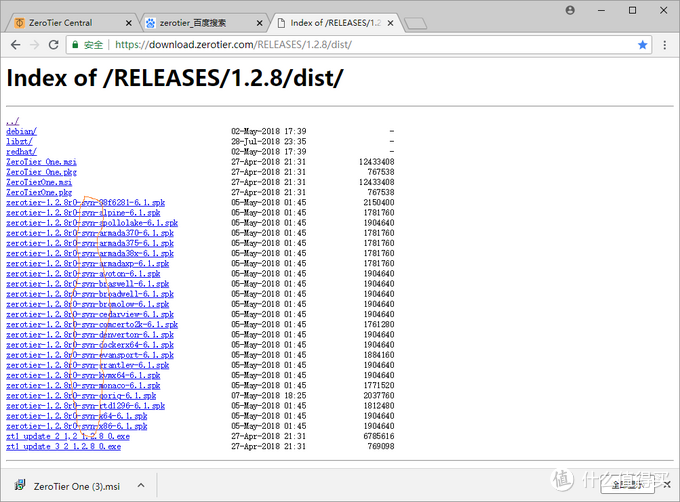Go to the parent directory ../ link
The height and width of the screenshot is (502, 680).
[12, 122]
